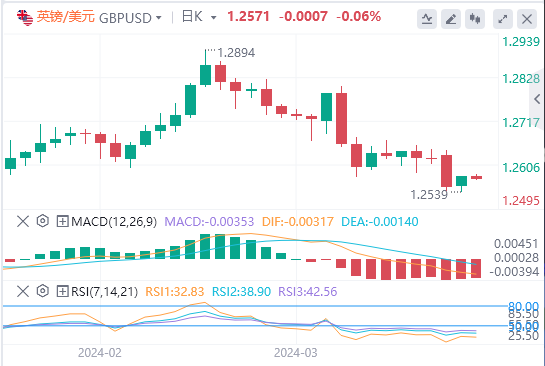
Task: Open the indicator chart-line tool icon
Action: point(427,19)
